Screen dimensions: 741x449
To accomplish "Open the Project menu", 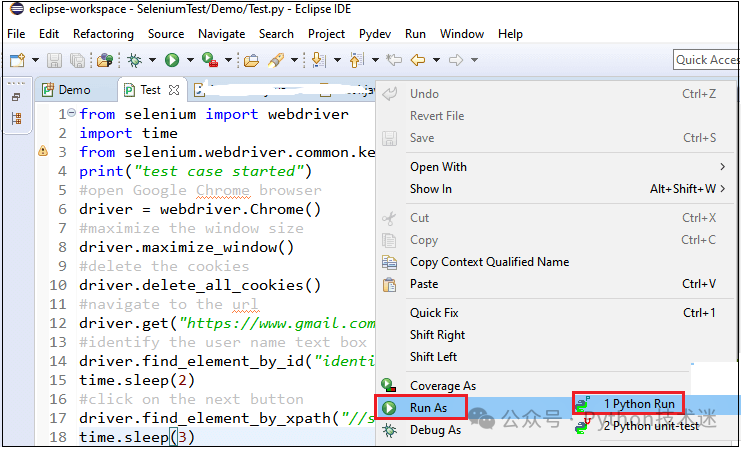I will (327, 34).
